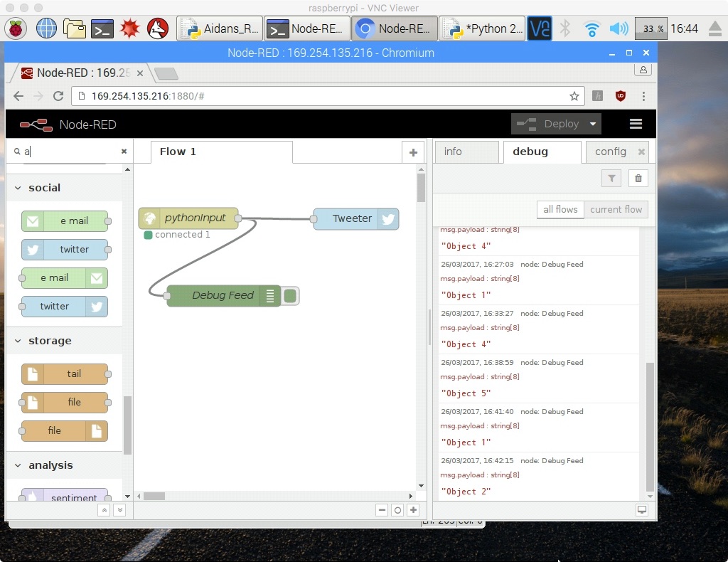Zoom out the flow canvas

(x=382, y=510)
